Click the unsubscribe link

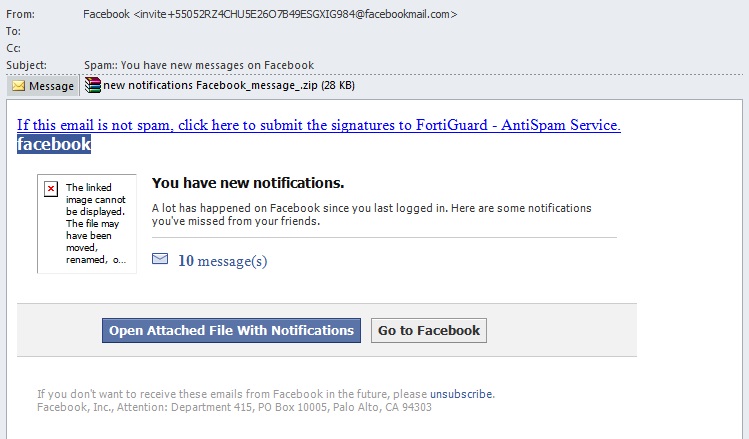(461, 394)
